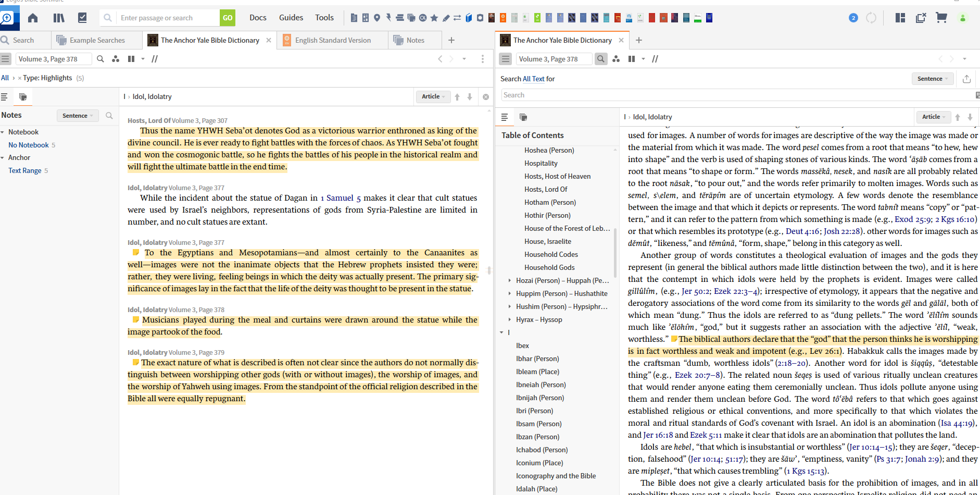Screen dimensions: 980x495
Task: Expand the Hyrax – Hyssop group
Action: click(x=510, y=319)
